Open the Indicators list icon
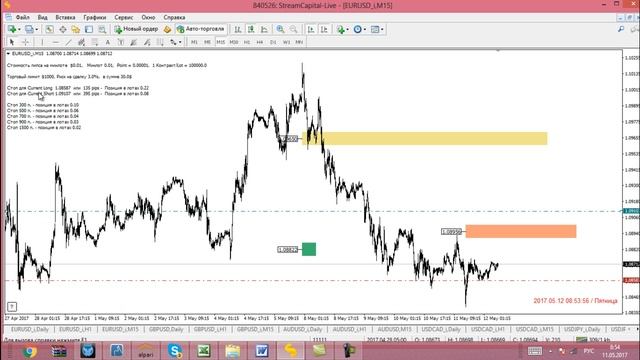The width and height of the screenshot is (640, 360). pos(341,29)
